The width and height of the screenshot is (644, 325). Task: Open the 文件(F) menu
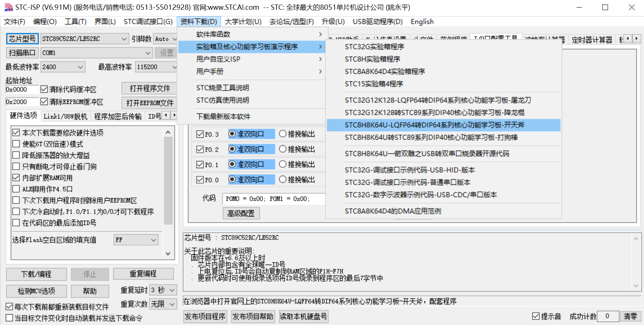tap(15, 22)
